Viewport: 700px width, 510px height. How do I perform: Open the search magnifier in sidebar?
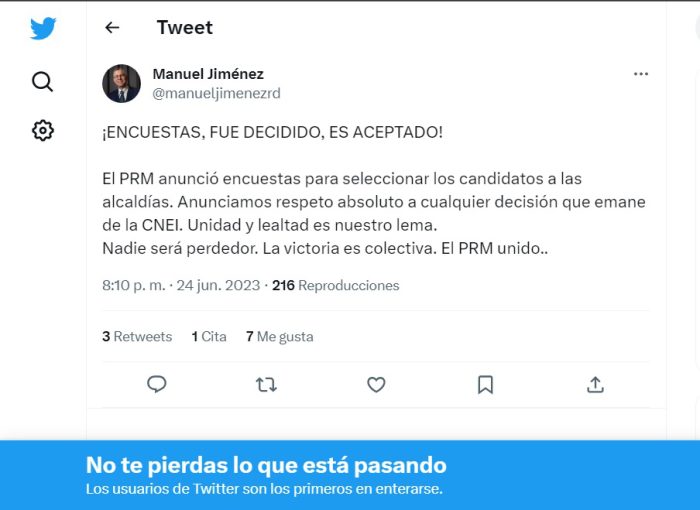42,82
